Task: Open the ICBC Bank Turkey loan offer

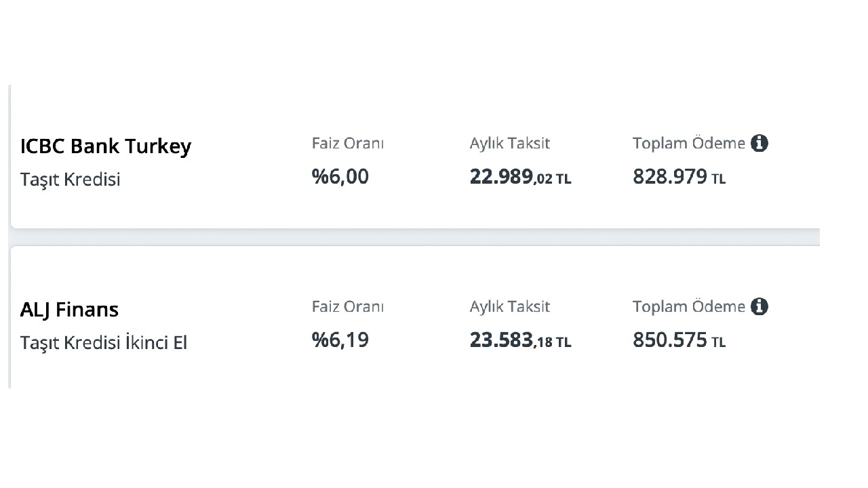Action: pos(106,146)
